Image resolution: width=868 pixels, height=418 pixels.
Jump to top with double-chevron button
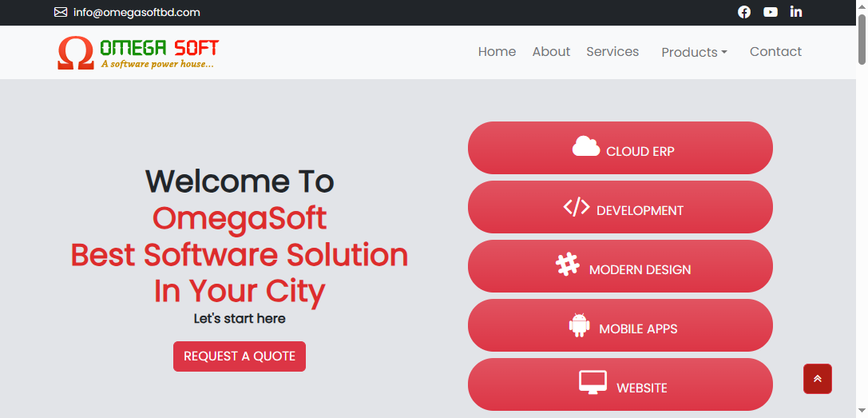coord(818,379)
